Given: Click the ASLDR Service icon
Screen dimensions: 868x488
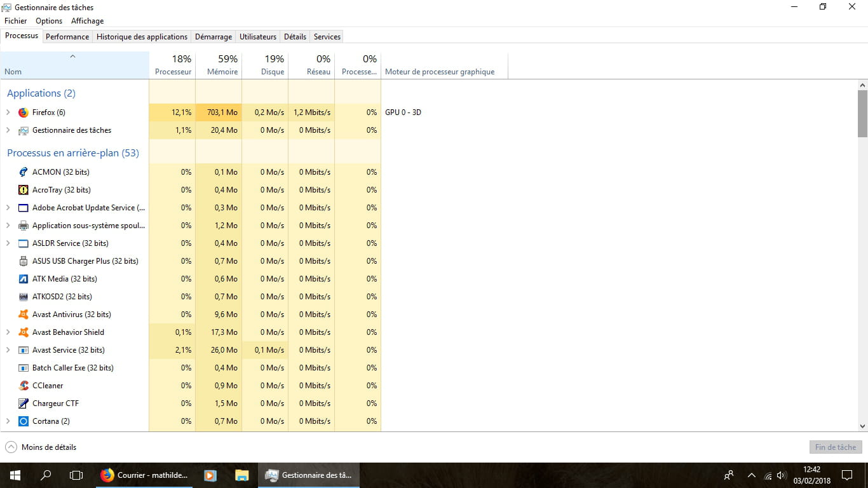Looking at the screenshot, I should click(x=24, y=243).
